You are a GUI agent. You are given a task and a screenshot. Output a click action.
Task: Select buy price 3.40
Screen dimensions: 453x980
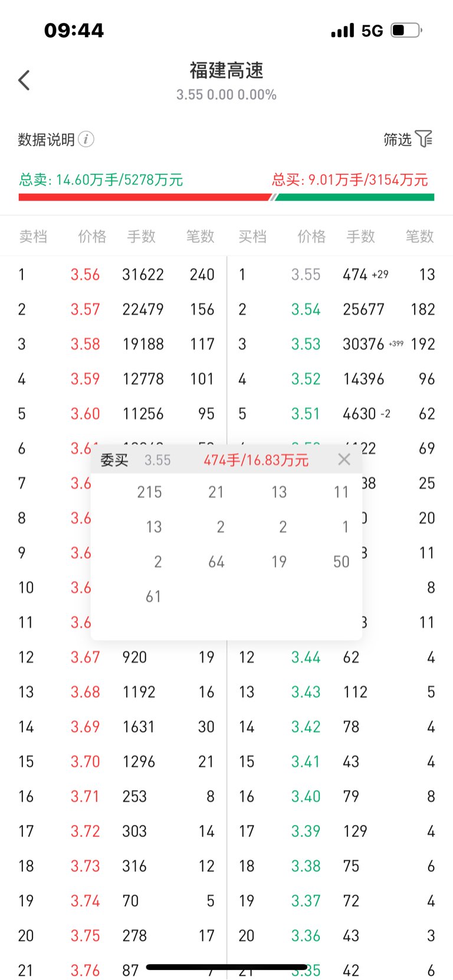(x=306, y=797)
